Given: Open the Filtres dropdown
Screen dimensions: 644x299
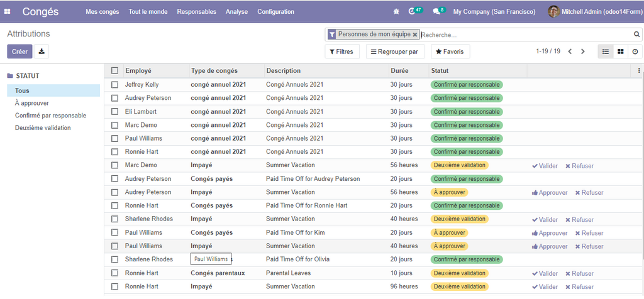Looking at the screenshot, I should pos(342,52).
